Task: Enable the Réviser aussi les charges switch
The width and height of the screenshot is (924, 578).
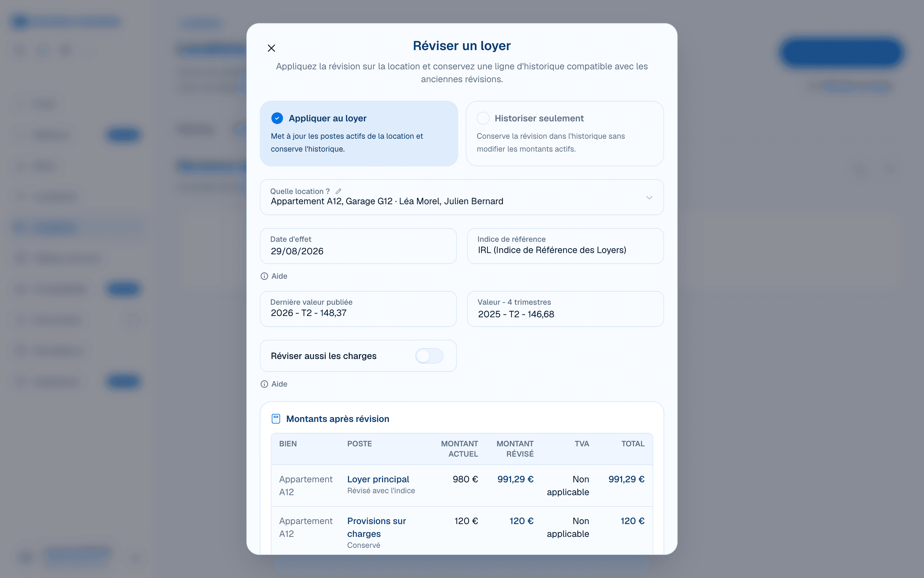Action: point(429,356)
